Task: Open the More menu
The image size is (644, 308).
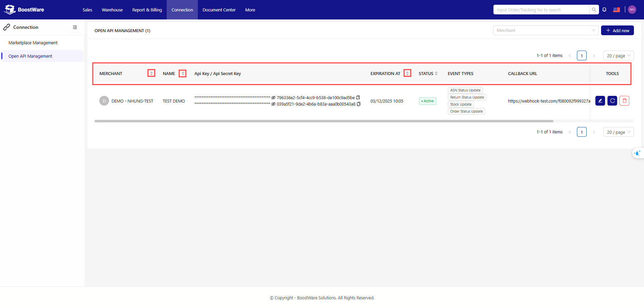Action: [250, 10]
